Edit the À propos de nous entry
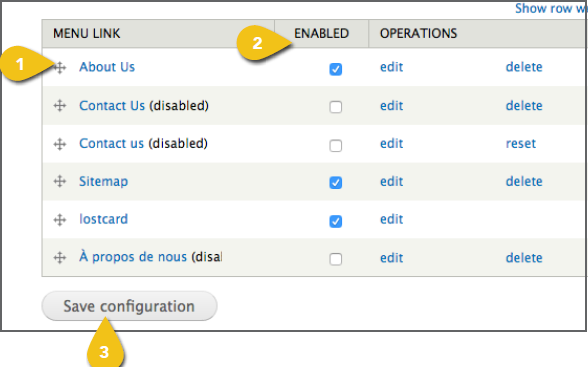The height and width of the screenshot is (367, 588). click(392, 258)
